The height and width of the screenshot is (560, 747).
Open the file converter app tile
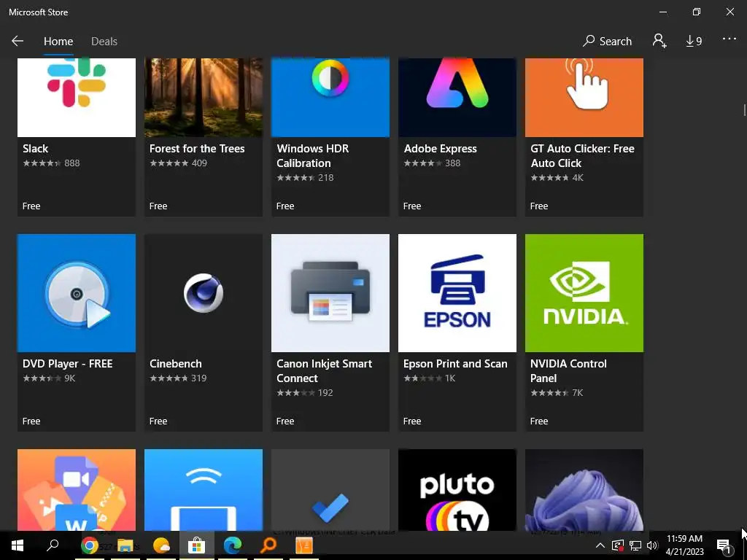(x=76, y=489)
